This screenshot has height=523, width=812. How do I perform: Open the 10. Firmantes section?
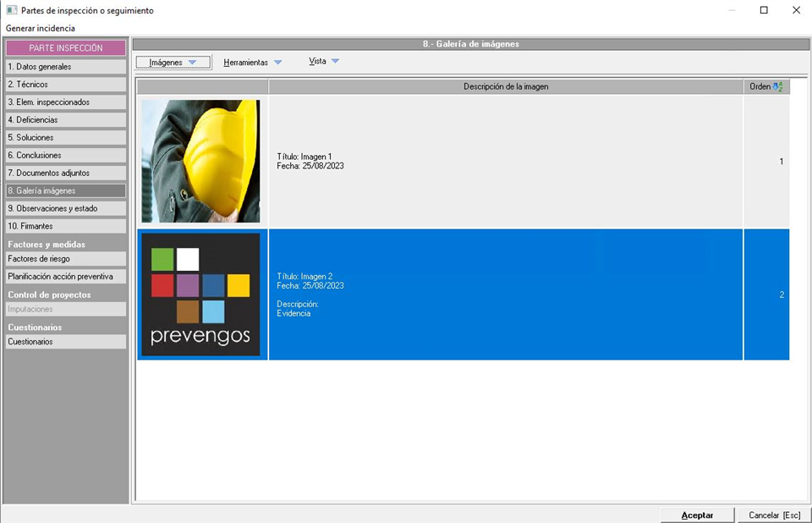(65, 227)
